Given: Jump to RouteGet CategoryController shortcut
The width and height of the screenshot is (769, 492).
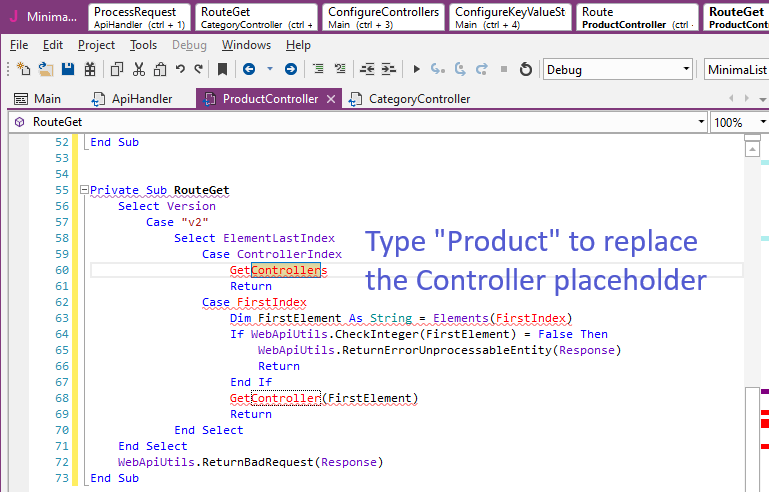Looking at the screenshot, I should pos(256,17).
